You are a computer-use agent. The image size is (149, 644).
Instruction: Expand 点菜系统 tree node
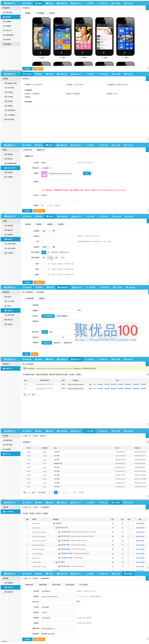pyautogui.click(x=3, y=324)
